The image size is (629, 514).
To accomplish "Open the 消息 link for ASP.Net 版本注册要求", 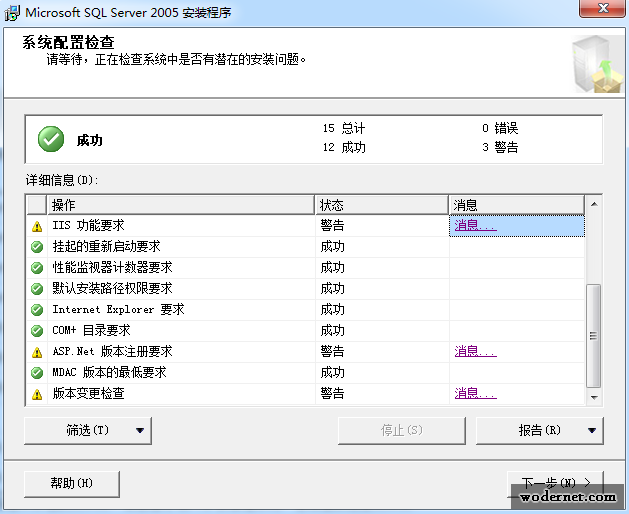I will point(475,352).
